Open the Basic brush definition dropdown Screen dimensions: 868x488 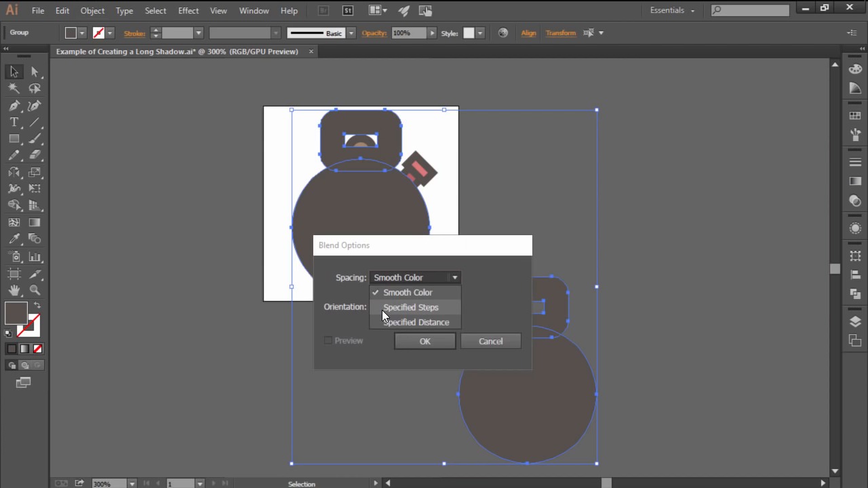pyautogui.click(x=351, y=33)
